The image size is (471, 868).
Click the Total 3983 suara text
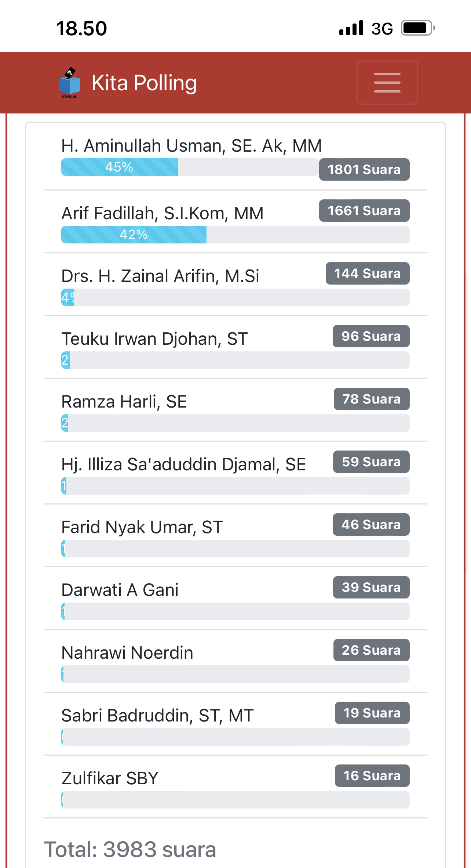[130, 850]
